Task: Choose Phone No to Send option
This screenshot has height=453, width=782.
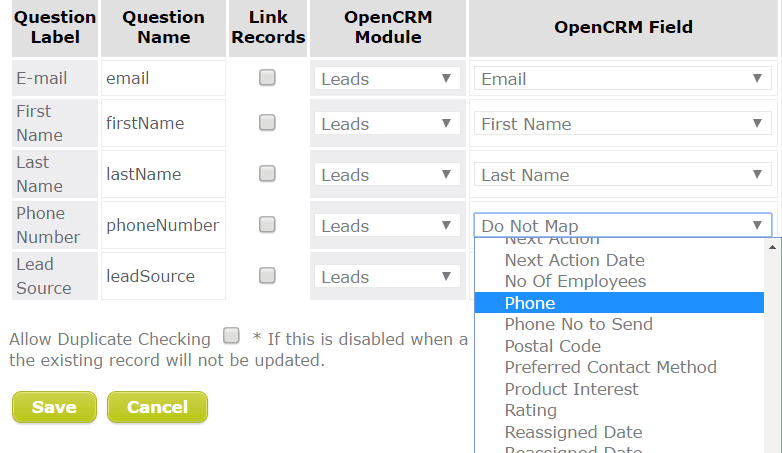Action: [x=619, y=324]
